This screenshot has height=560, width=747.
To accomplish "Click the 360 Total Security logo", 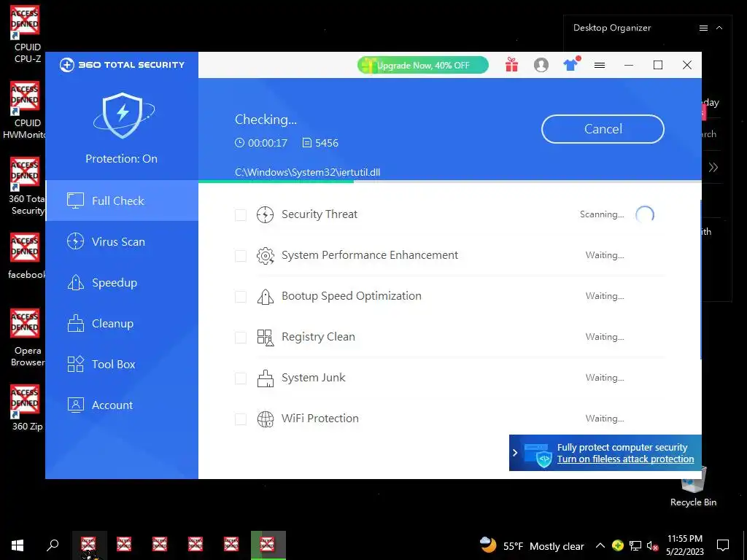I will tap(122, 65).
